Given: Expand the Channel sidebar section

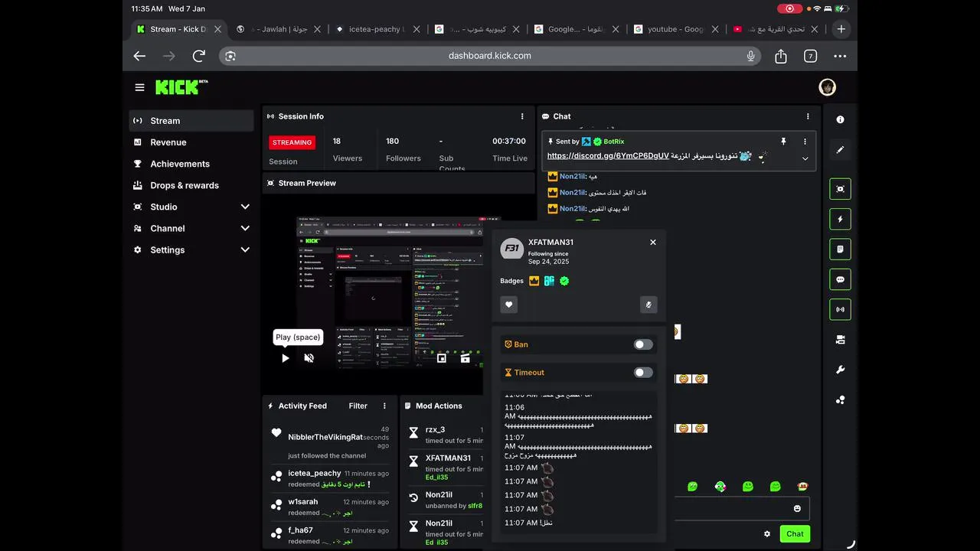Looking at the screenshot, I should pos(245,228).
